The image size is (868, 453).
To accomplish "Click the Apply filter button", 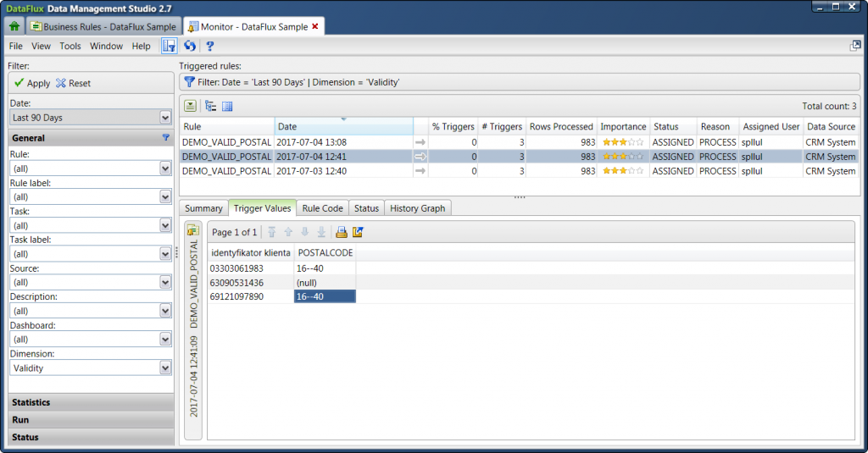I will point(32,83).
